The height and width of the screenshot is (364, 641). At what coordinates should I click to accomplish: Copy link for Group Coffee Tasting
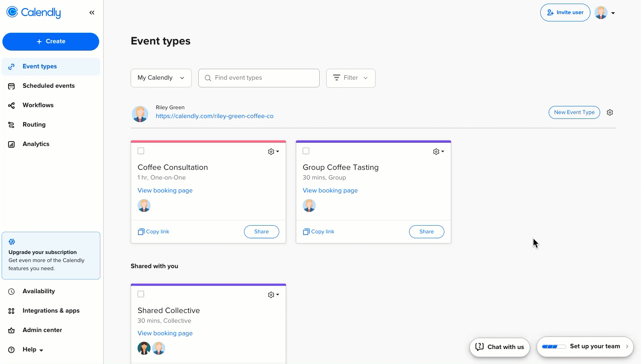(x=319, y=232)
